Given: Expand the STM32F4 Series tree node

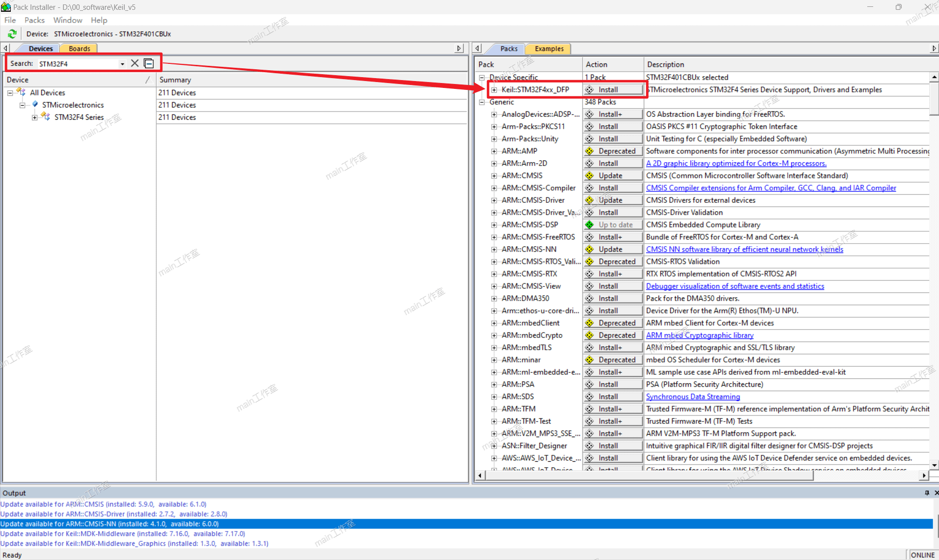Looking at the screenshot, I should pyautogui.click(x=34, y=117).
